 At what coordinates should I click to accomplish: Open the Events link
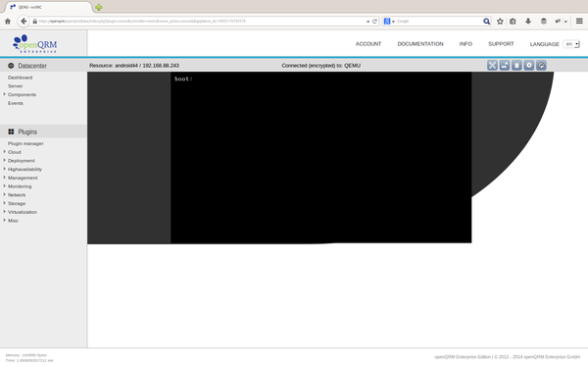coord(16,103)
